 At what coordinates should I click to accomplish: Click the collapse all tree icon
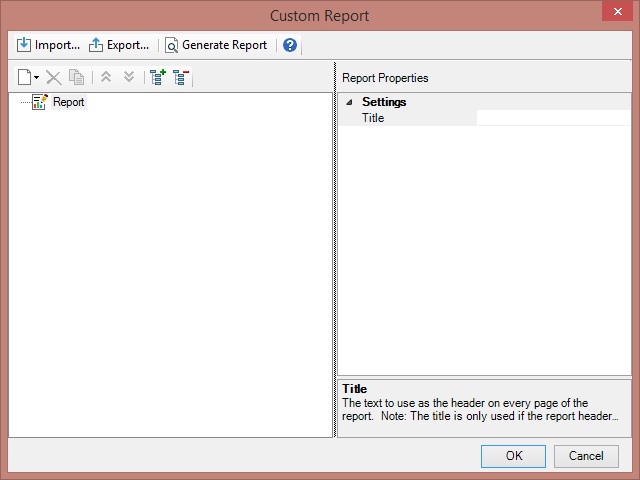(x=181, y=77)
